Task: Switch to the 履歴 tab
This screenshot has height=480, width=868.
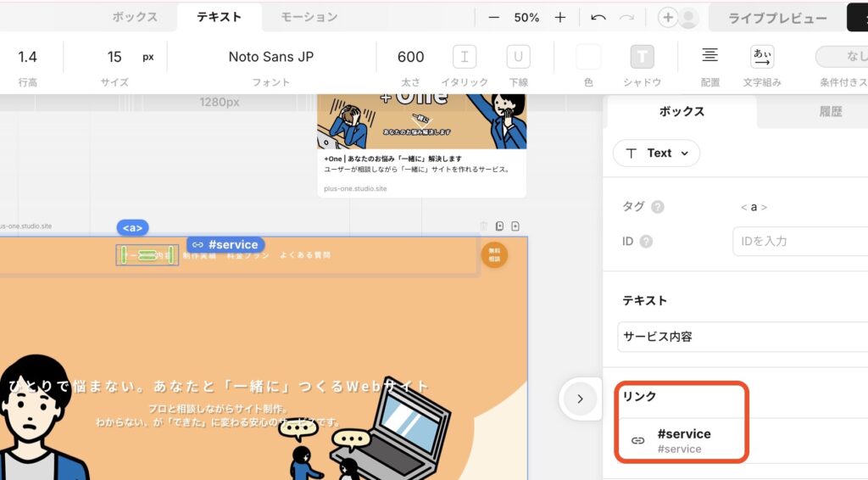Action: point(831,111)
